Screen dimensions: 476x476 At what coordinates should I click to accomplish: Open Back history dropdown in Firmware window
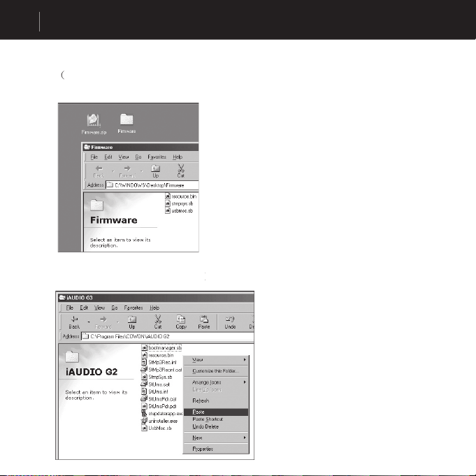click(x=113, y=171)
